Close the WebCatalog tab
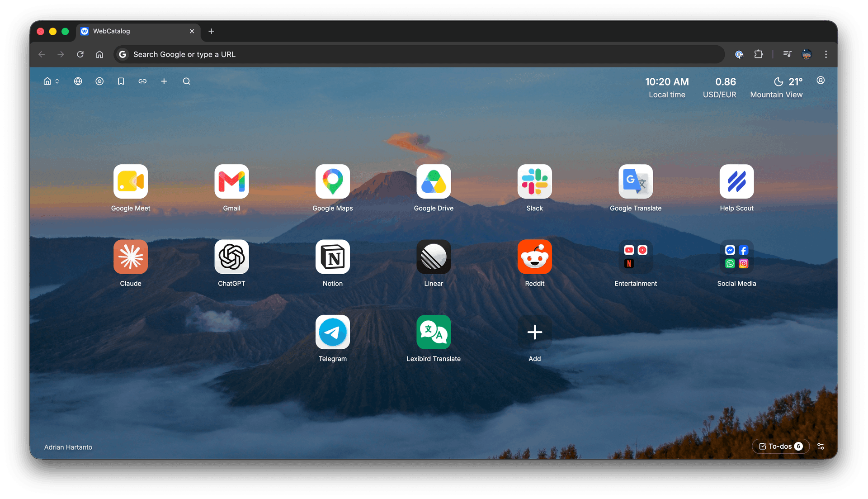The height and width of the screenshot is (499, 868). pyautogui.click(x=192, y=31)
